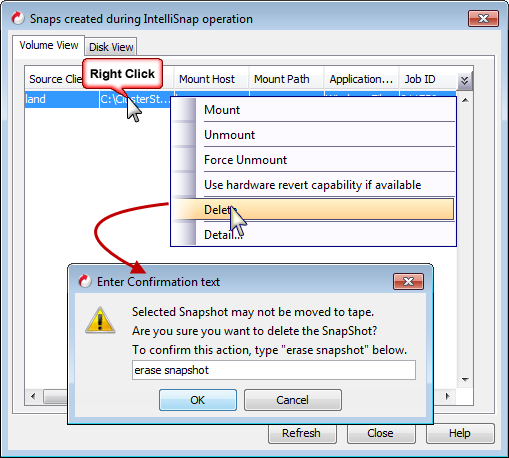Click the Close button at the bottom
The width and height of the screenshot is (509, 458).
point(381,433)
